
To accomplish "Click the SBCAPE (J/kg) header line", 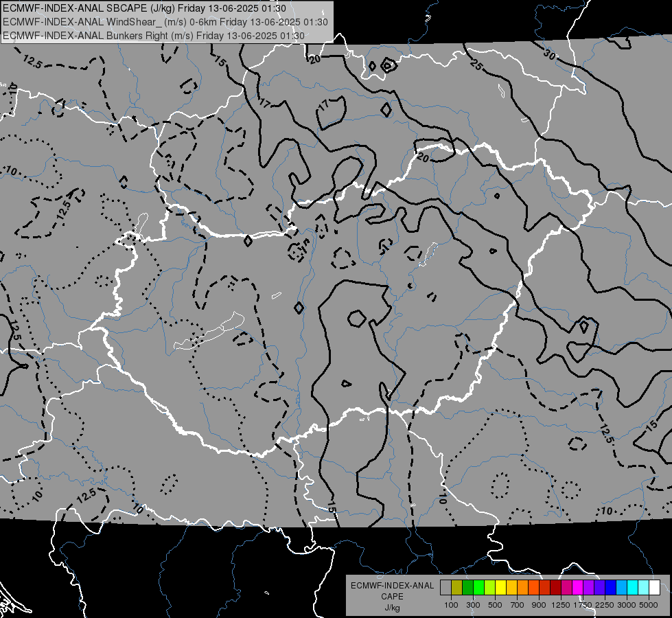I will click(x=144, y=8).
